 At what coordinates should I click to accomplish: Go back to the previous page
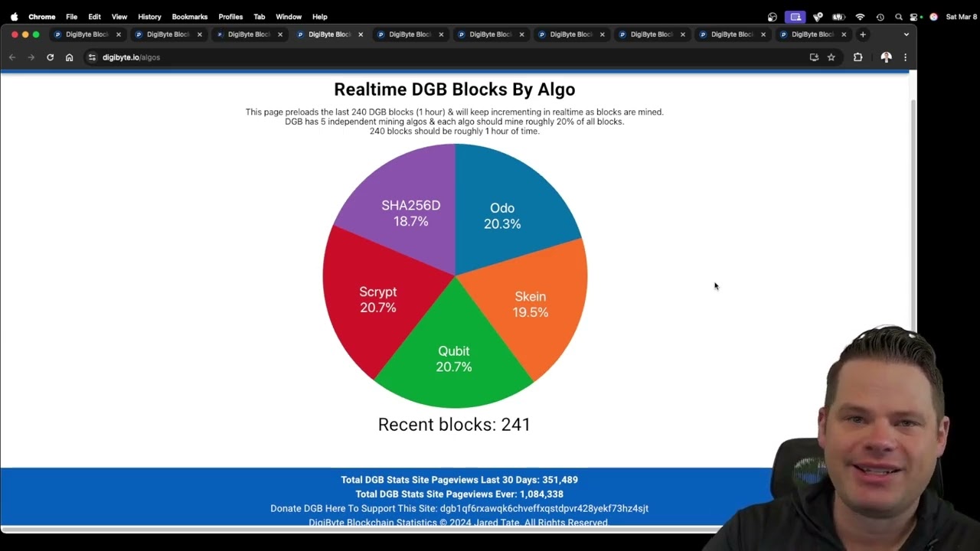click(12, 57)
